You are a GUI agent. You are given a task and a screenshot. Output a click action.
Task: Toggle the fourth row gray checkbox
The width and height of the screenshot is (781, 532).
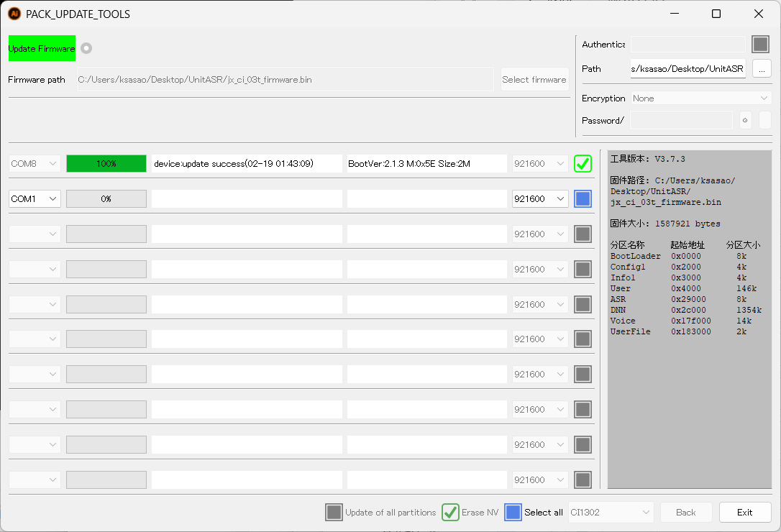point(583,269)
